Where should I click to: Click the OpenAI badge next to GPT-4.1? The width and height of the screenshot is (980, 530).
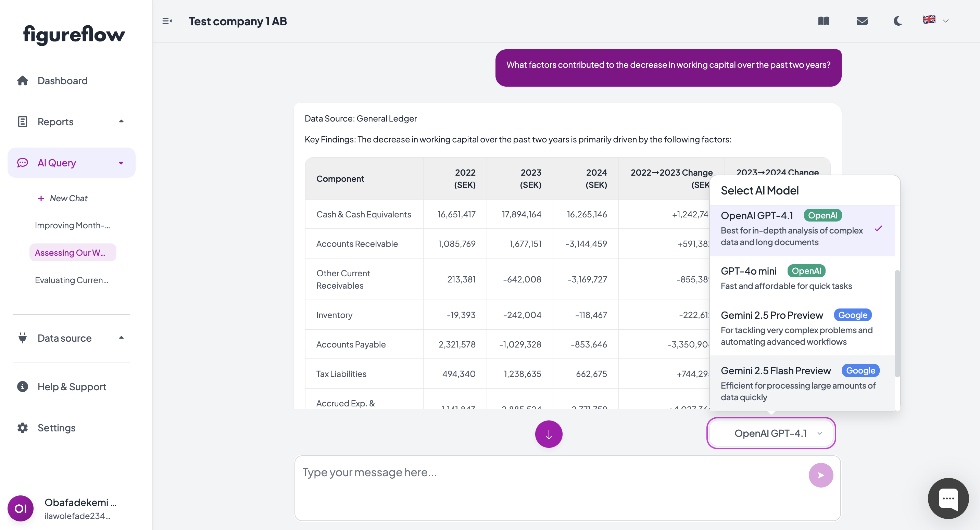click(x=822, y=215)
